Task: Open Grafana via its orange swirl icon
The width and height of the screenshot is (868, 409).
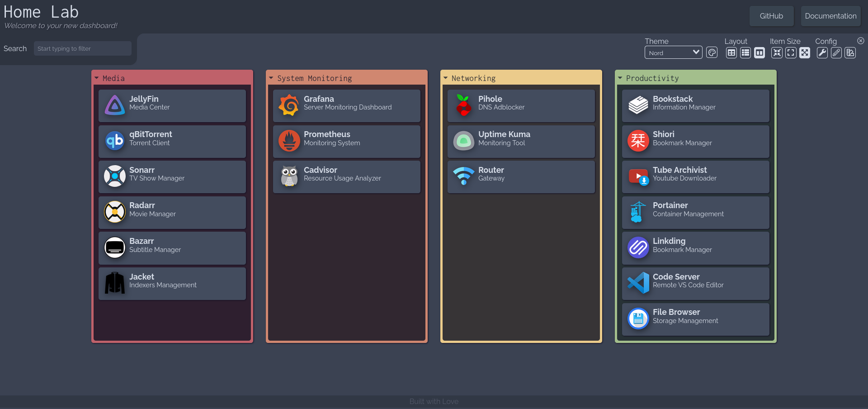Action: pyautogui.click(x=289, y=105)
